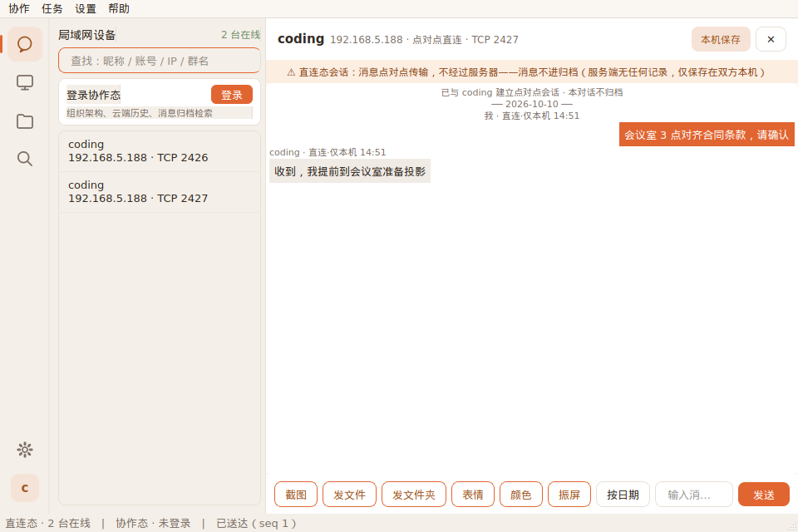
Task: Click the 2 台在线 online count
Action: click(240, 35)
